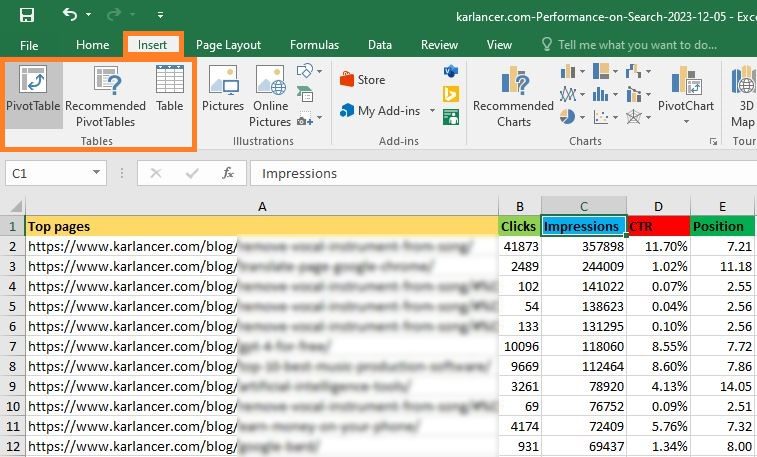Open the Review tab
This screenshot has width=757, height=457.
(x=439, y=45)
